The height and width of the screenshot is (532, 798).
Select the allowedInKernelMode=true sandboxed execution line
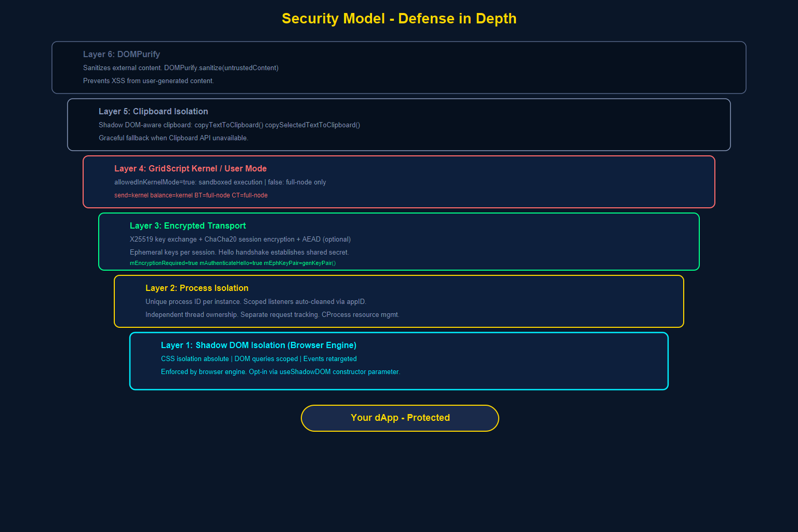point(220,182)
